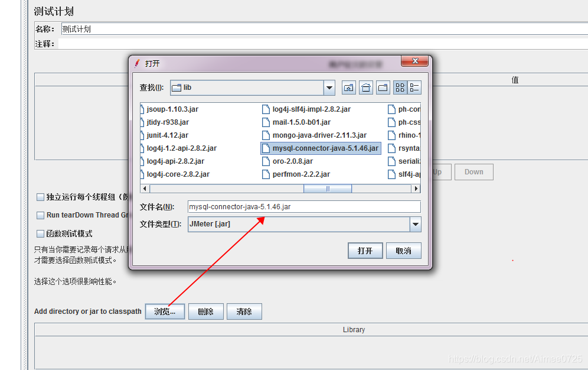Viewport: 588px width, 370px height.
Task: Click file icon of mongo-java-driver-2.11.3.jar
Action: [x=266, y=135]
